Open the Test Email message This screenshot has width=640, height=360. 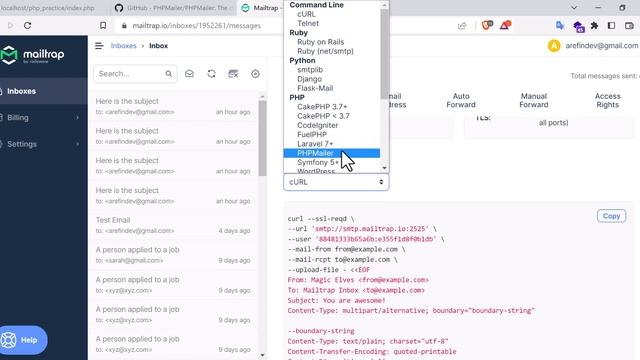tap(173, 225)
